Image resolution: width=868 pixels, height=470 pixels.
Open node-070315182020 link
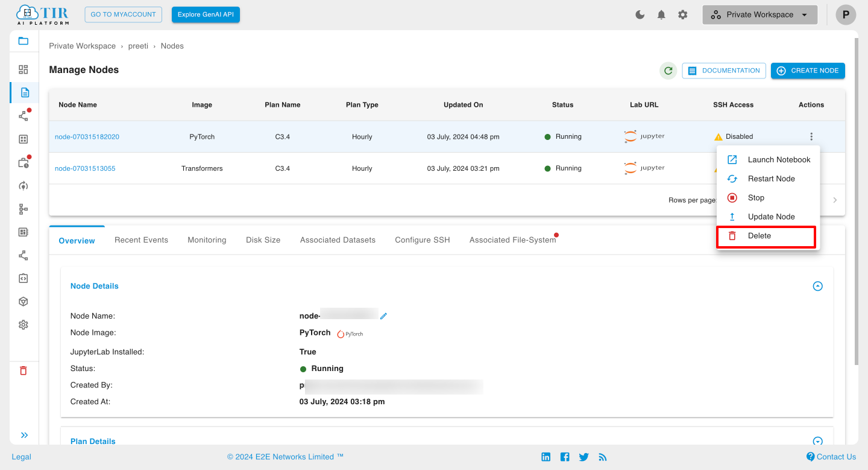coord(87,137)
